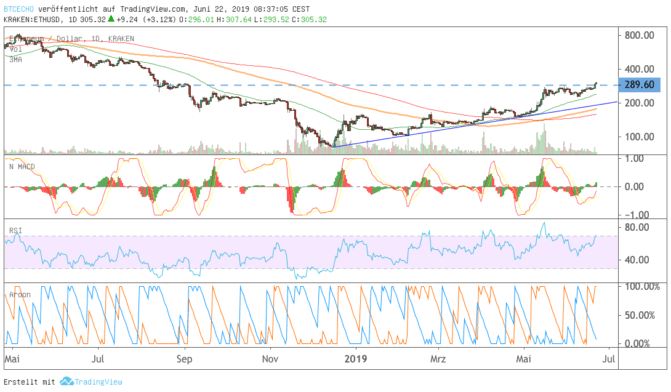Click the Aroon 50.00% axis value
Screen dimensions: 671x392
pyautogui.click(x=639, y=315)
